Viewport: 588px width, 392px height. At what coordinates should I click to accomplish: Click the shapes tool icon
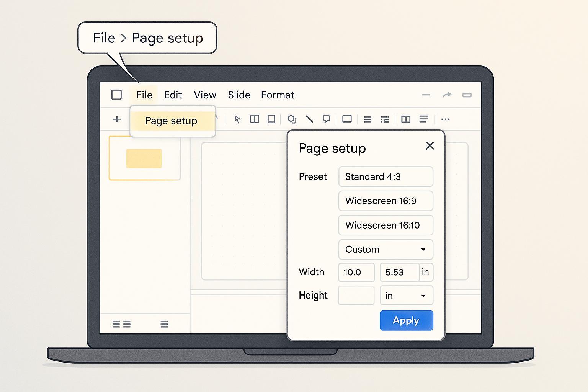click(292, 119)
